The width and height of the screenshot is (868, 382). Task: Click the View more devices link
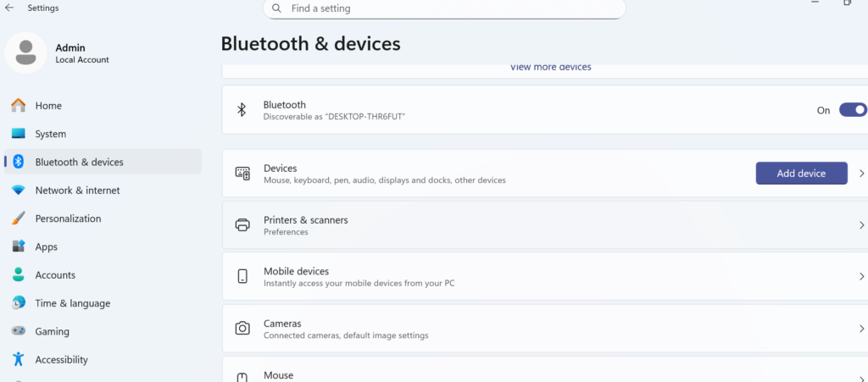pyautogui.click(x=550, y=67)
